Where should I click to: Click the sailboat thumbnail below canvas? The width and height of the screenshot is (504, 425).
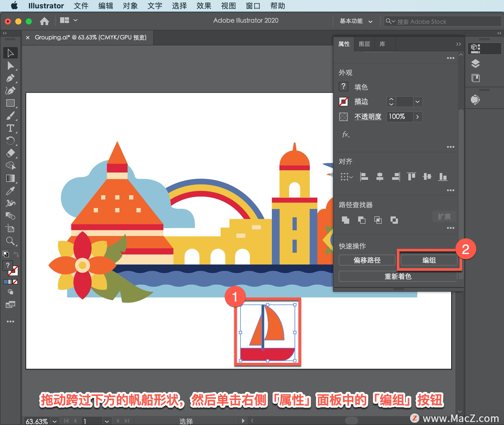point(266,333)
